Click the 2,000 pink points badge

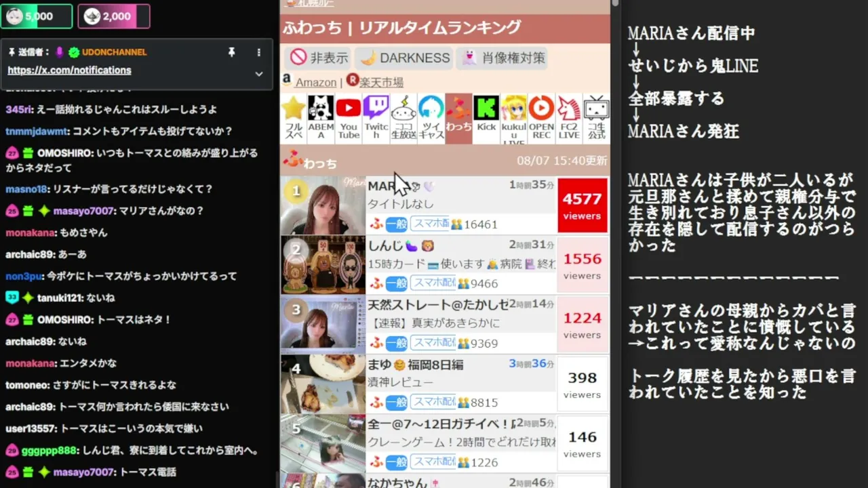[114, 16]
